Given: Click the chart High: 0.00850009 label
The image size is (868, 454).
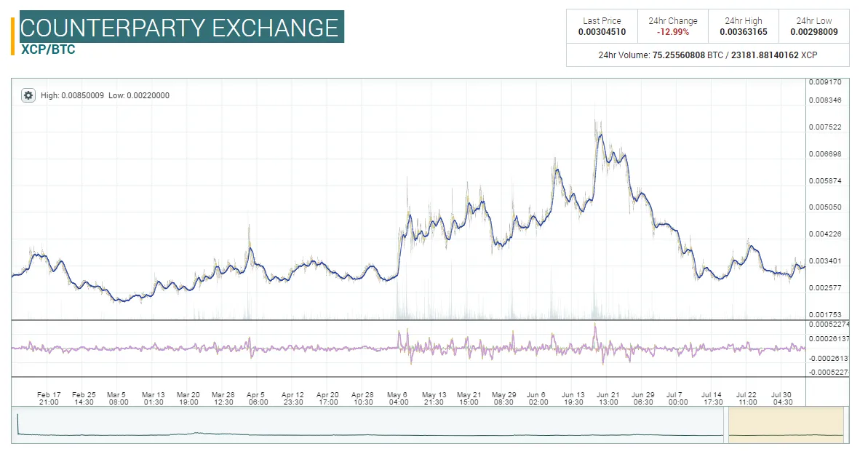Looking at the screenshot, I should [x=72, y=95].
